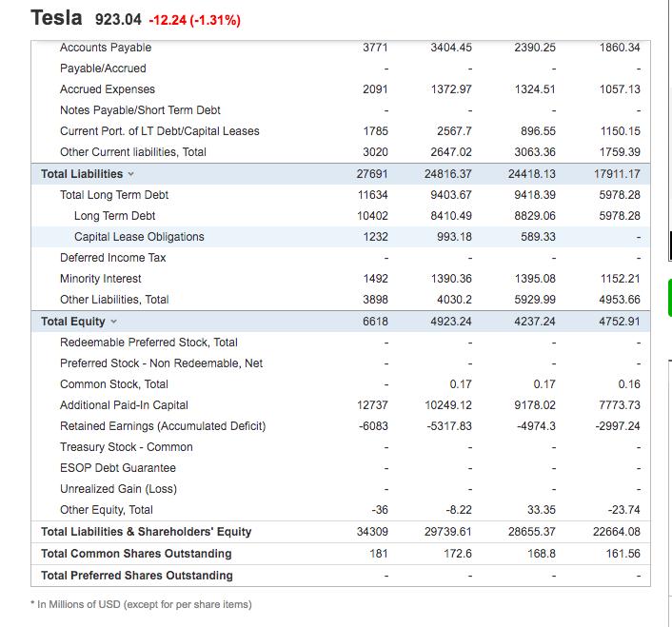Screen dimensions: 672x627
Task: Select Preferred Stock - Non Redeemable, Net
Action: [x=161, y=363]
